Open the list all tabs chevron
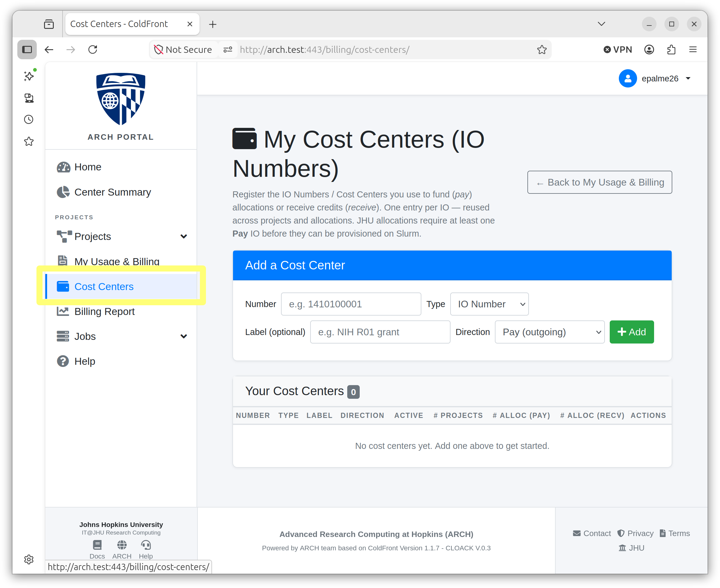720x588 pixels. [602, 24]
